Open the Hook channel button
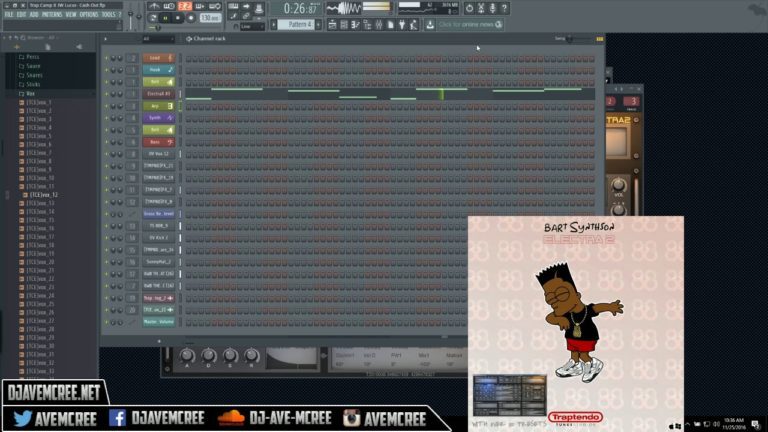 pyautogui.click(x=158, y=70)
